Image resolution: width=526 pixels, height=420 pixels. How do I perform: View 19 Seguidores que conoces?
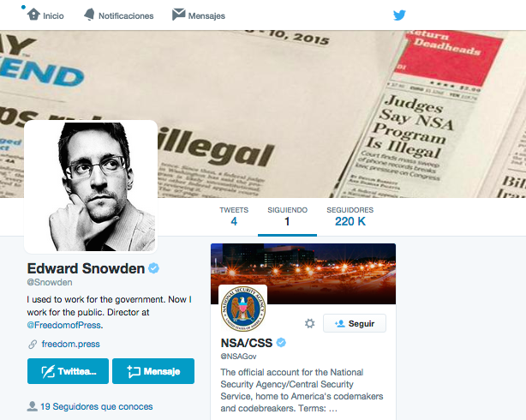(x=97, y=406)
